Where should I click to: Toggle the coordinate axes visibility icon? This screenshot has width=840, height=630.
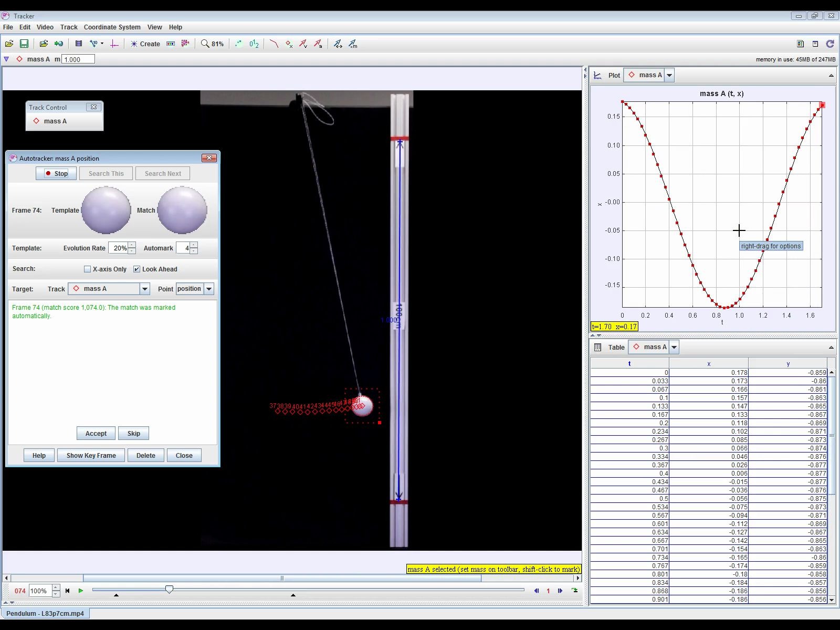114,44
